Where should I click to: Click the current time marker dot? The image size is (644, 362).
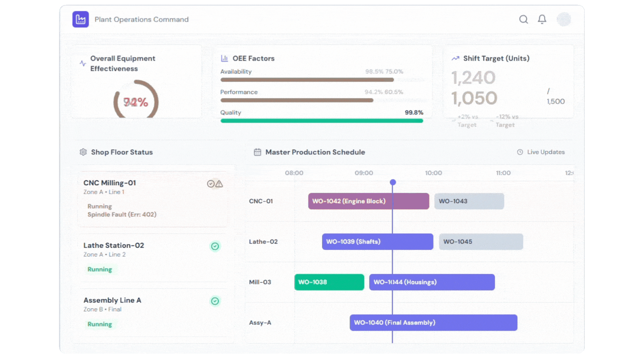[x=393, y=182]
